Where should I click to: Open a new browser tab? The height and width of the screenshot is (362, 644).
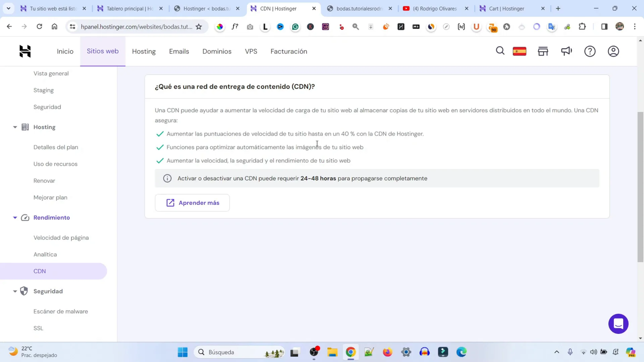click(x=558, y=8)
